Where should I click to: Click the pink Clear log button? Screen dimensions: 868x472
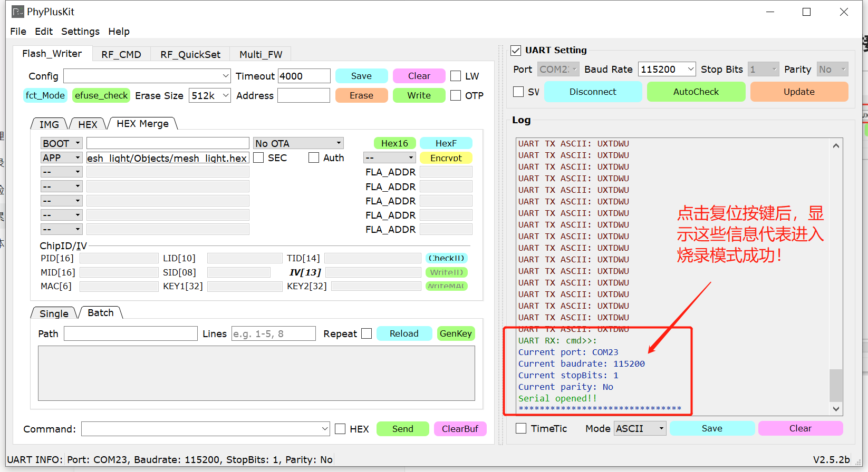coord(801,428)
